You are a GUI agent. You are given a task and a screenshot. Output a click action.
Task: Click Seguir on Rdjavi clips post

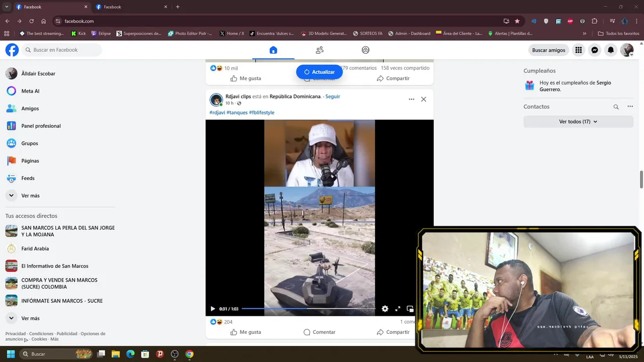click(x=333, y=97)
